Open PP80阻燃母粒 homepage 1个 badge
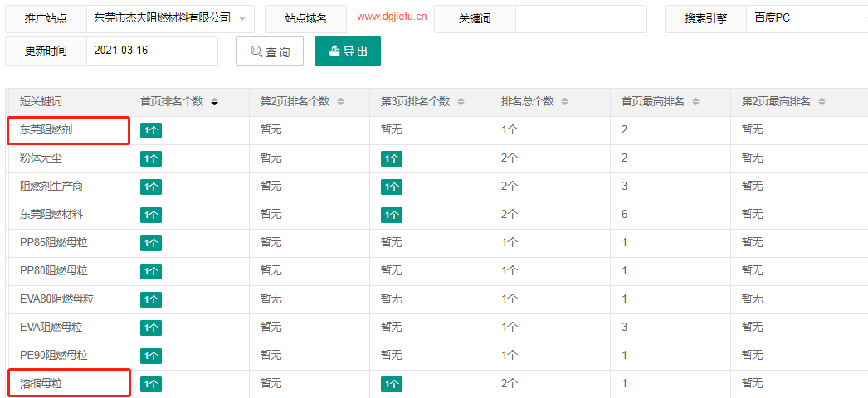Screen dimensions: 868x398 coord(151,271)
